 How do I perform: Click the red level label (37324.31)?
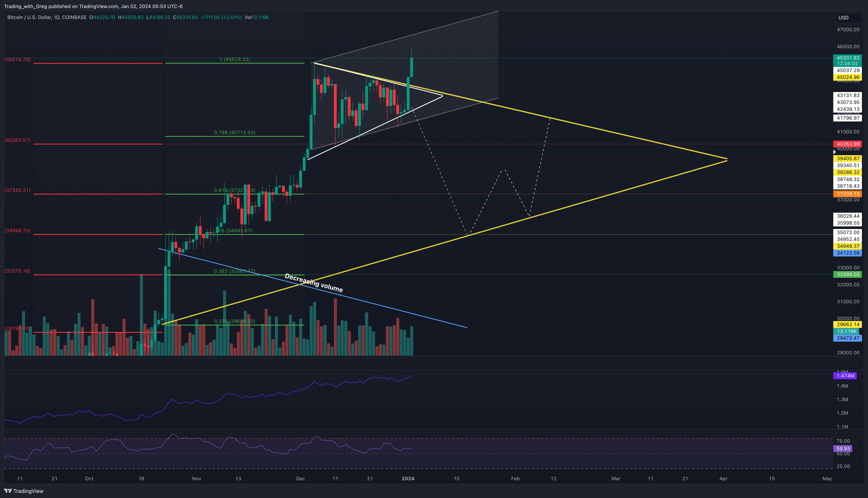tap(17, 190)
